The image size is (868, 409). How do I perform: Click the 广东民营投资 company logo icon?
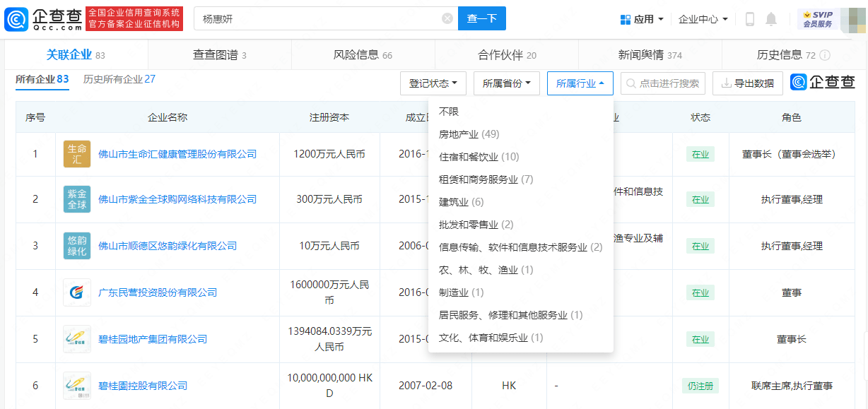pos(77,292)
